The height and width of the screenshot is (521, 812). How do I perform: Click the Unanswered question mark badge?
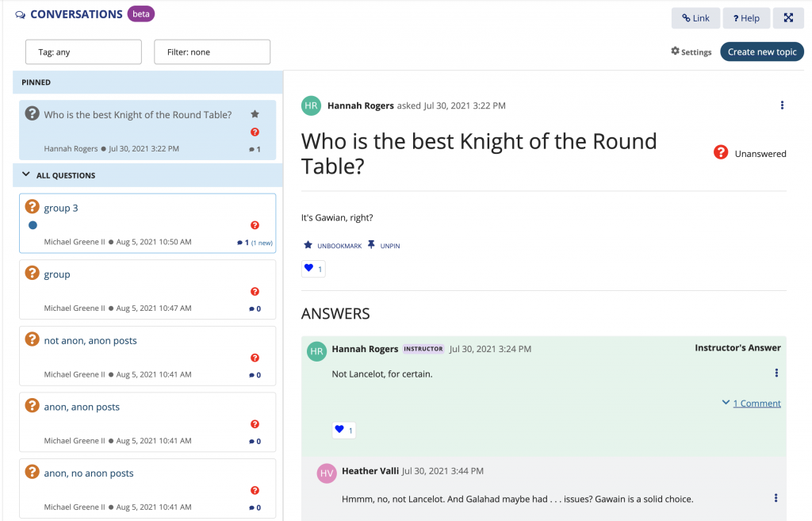[x=720, y=154]
